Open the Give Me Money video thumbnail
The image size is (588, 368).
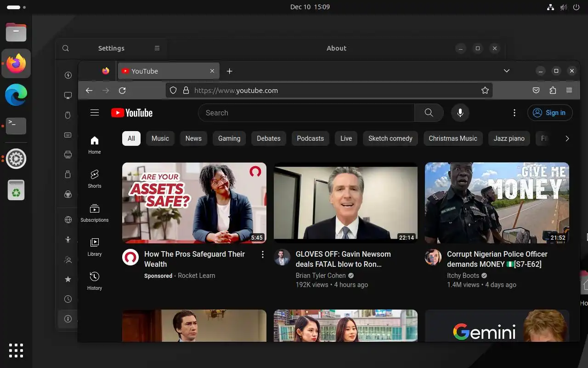point(497,203)
